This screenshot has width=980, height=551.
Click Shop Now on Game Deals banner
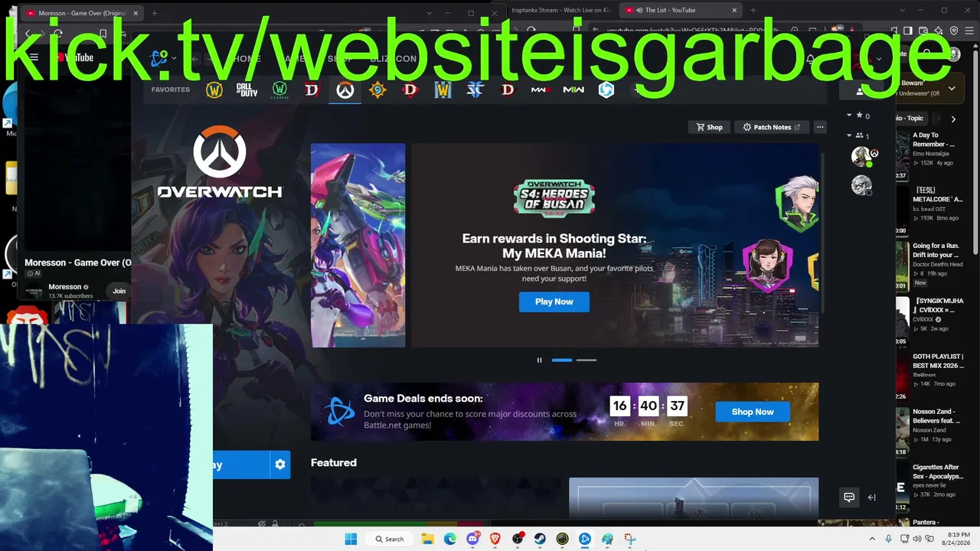pos(753,412)
